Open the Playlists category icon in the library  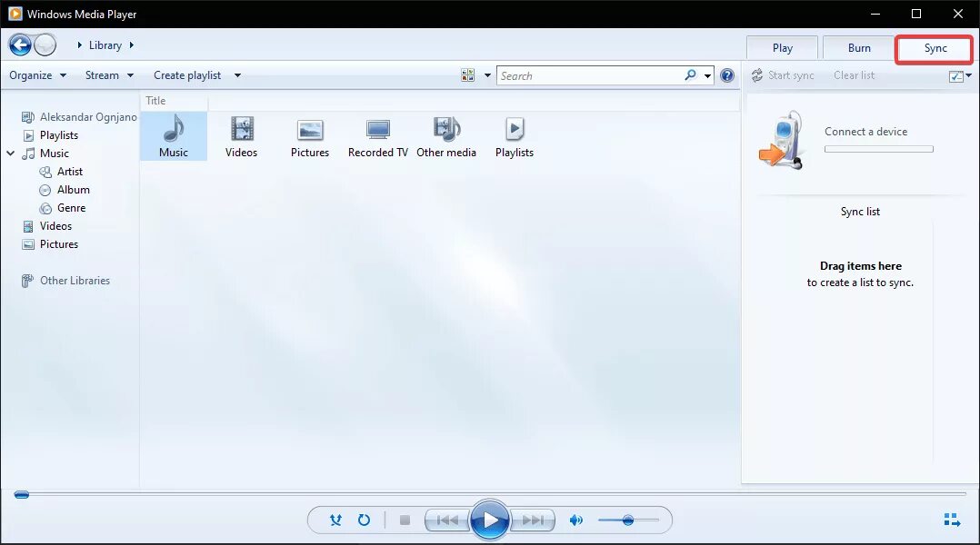click(x=515, y=136)
